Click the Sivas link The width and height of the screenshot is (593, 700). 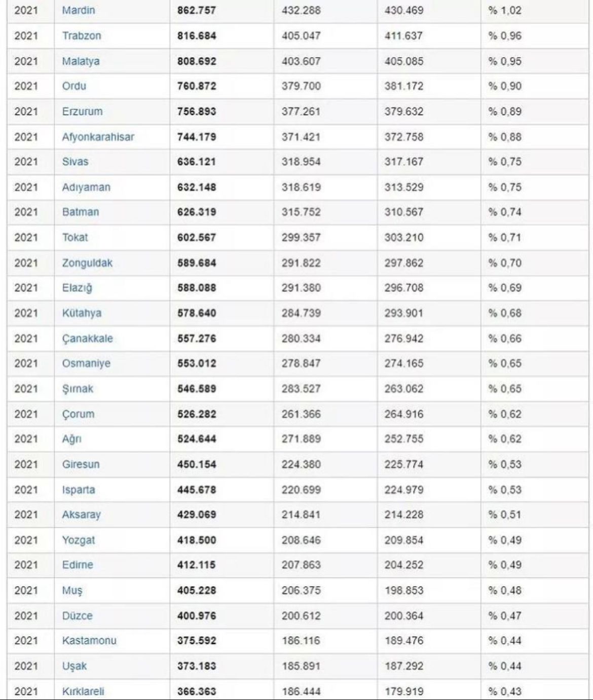[75, 162]
